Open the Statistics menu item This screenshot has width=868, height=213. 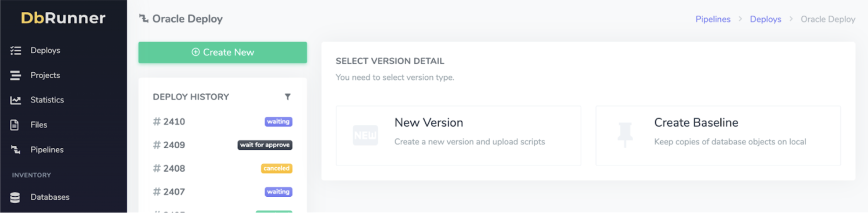coord(47,100)
